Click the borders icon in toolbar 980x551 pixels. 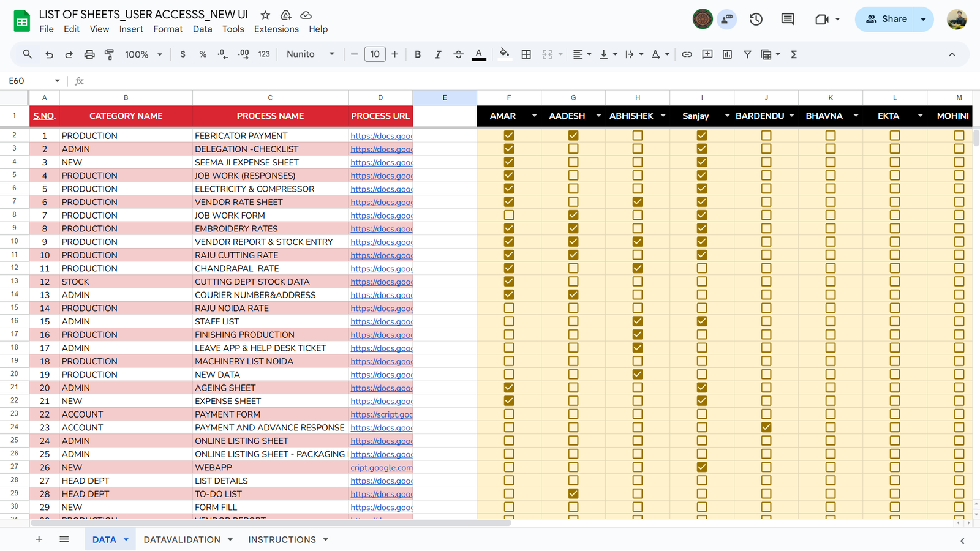(x=526, y=54)
